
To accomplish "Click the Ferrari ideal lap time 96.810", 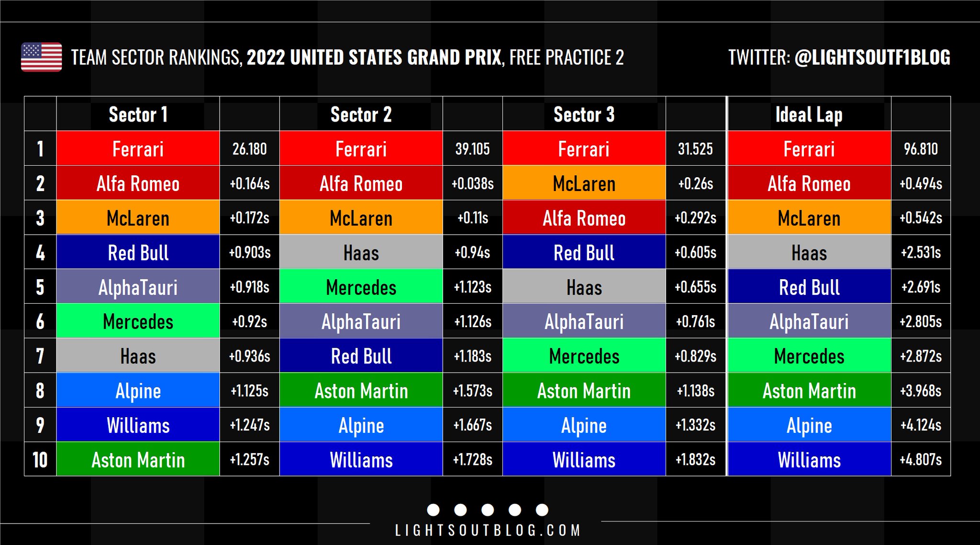I will pos(921,149).
